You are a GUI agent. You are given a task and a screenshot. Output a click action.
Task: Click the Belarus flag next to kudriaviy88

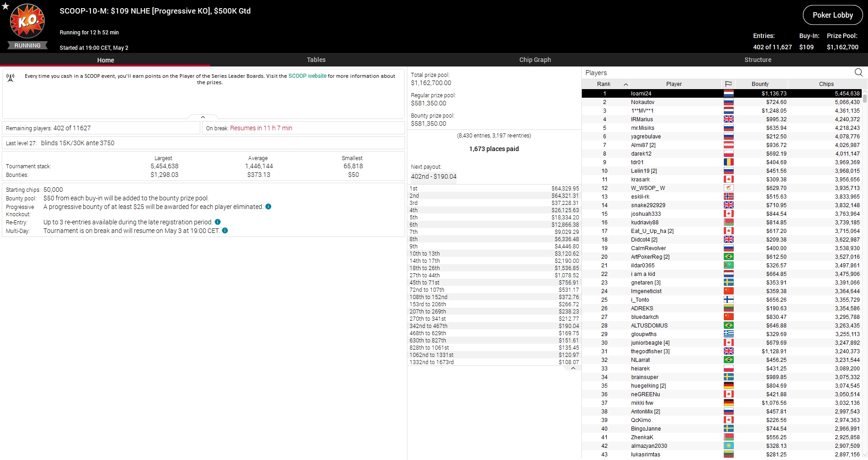[728, 223]
